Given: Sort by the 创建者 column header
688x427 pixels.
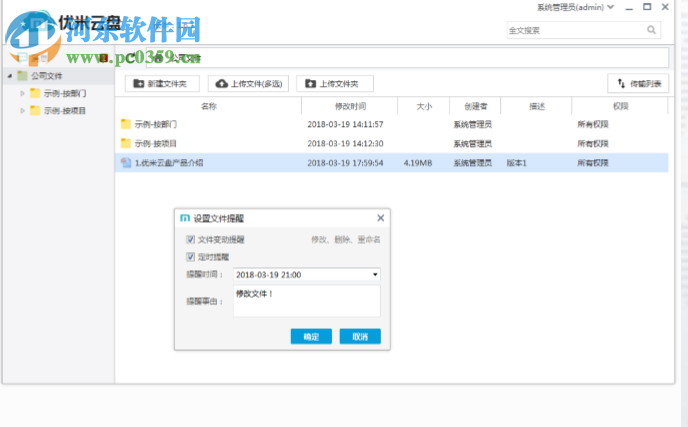Looking at the screenshot, I should [x=475, y=106].
